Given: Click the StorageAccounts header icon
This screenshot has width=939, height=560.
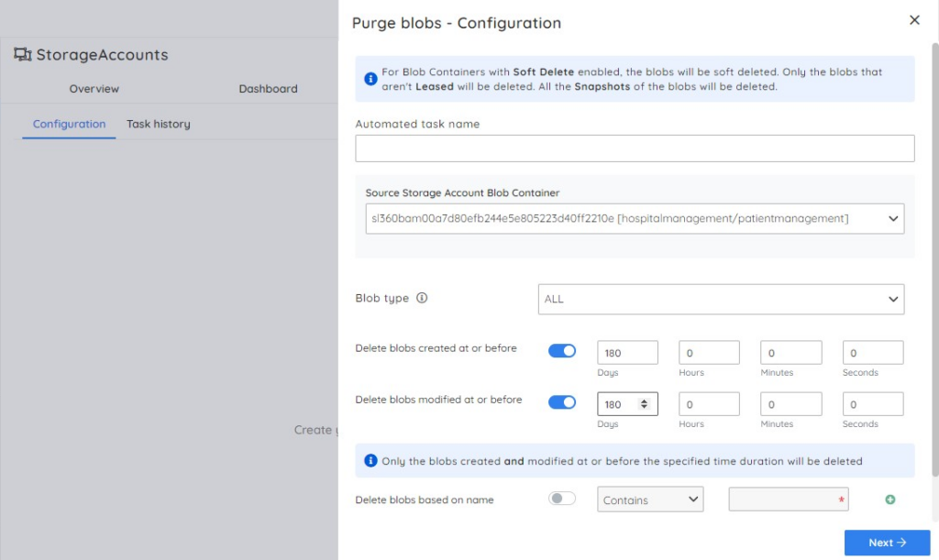Looking at the screenshot, I should (x=22, y=55).
